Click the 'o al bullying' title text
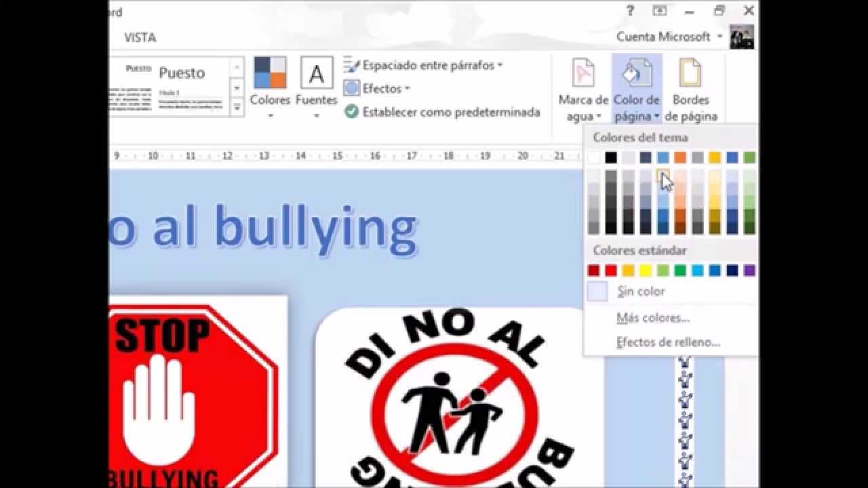Screen dimensions: 868x488 pos(263,228)
